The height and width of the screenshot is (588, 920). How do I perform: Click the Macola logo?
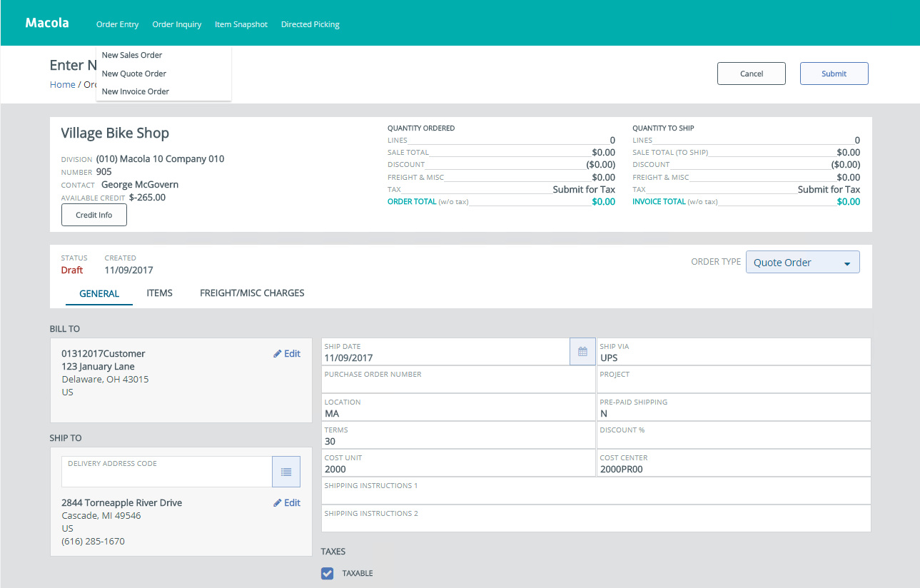47,23
